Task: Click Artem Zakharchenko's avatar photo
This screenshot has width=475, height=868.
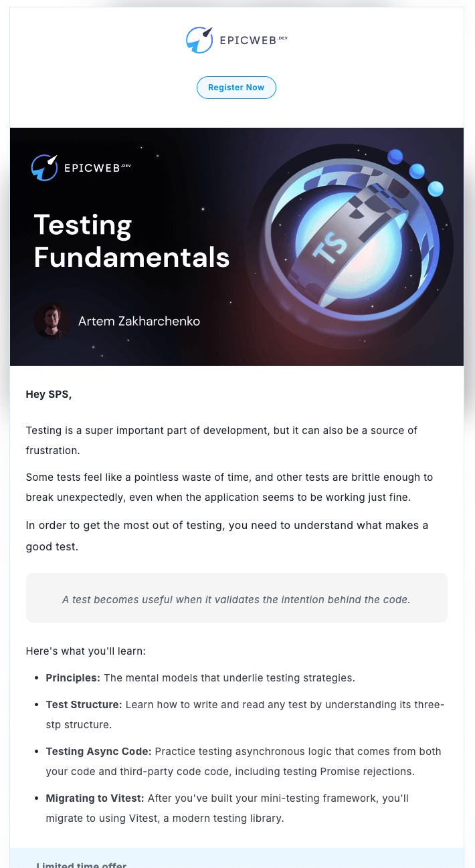Action: 52,321
